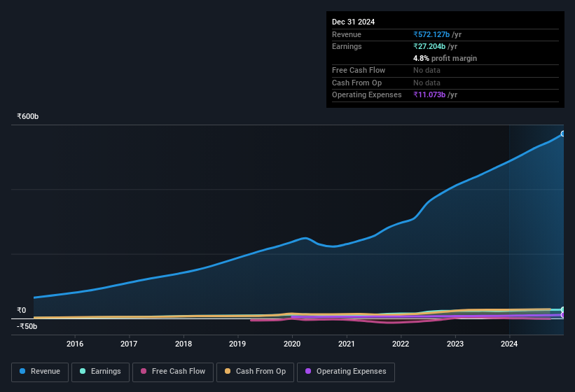Click the 2019 x-axis year label
The image size is (575, 392).
click(x=237, y=344)
